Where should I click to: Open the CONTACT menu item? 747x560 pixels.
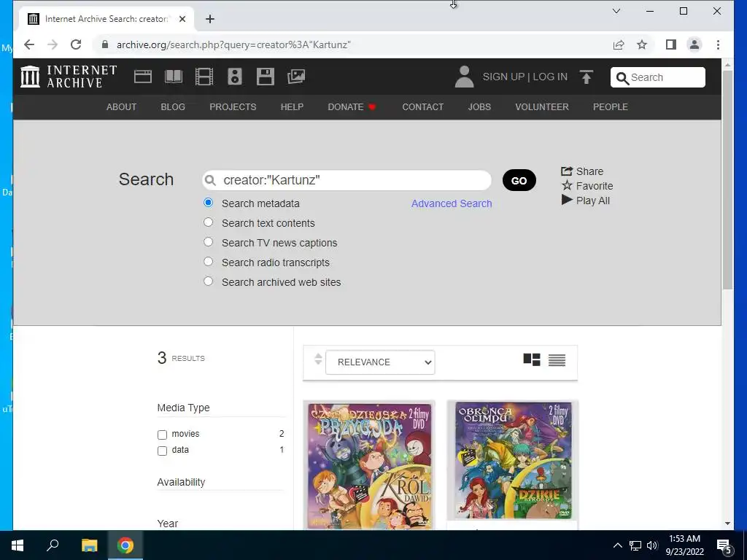pyautogui.click(x=423, y=107)
